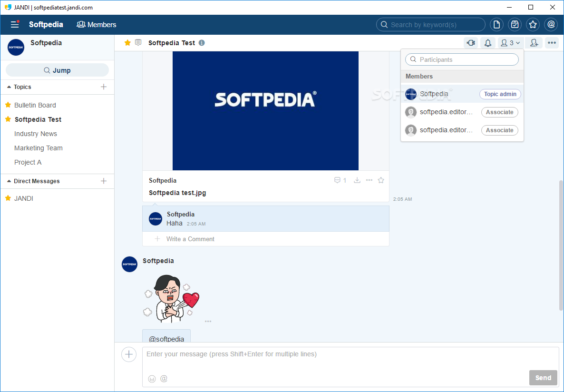Open the Softpedia test.jpg file name

[x=177, y=193]
